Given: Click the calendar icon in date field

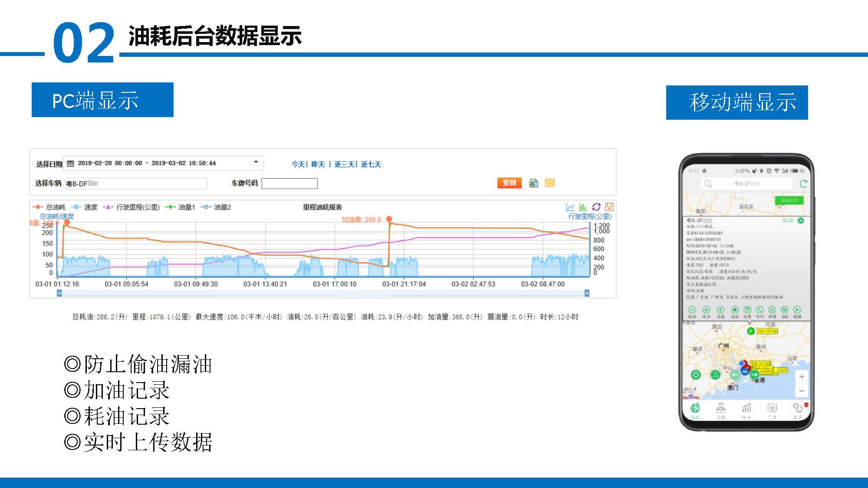Looking at the screenshot, I should [70, 164].
